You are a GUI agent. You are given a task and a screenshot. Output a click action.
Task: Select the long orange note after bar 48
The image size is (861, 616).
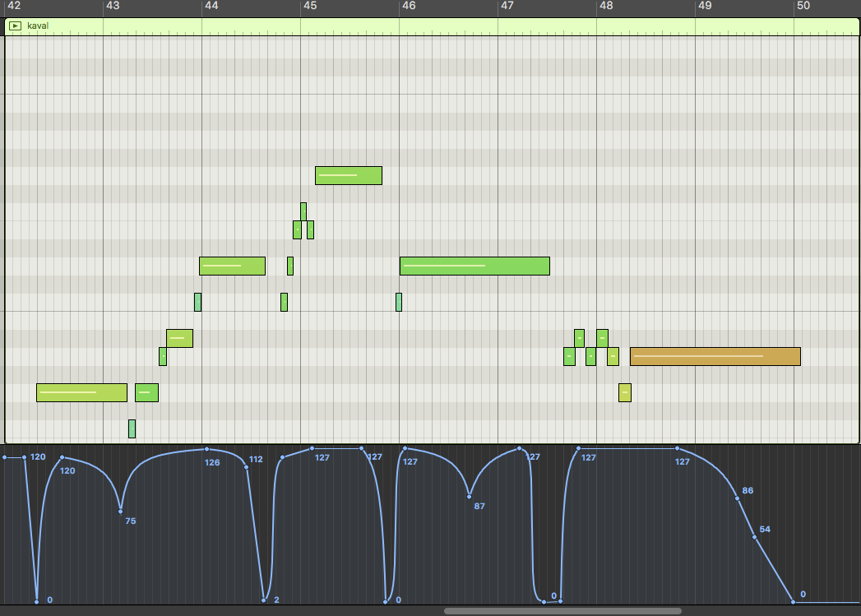tap(715, 356)
